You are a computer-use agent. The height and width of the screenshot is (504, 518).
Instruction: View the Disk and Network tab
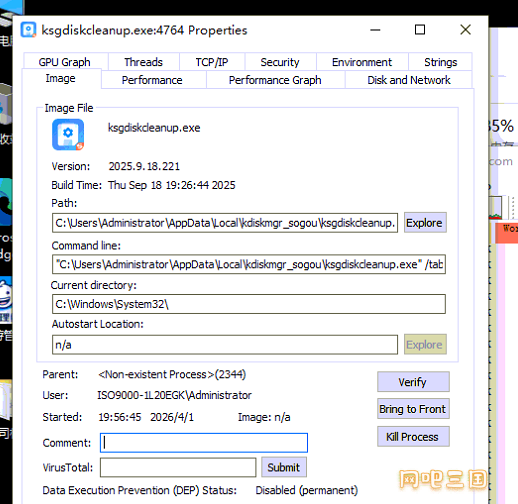pyautogui.click(x=409, y=80)
